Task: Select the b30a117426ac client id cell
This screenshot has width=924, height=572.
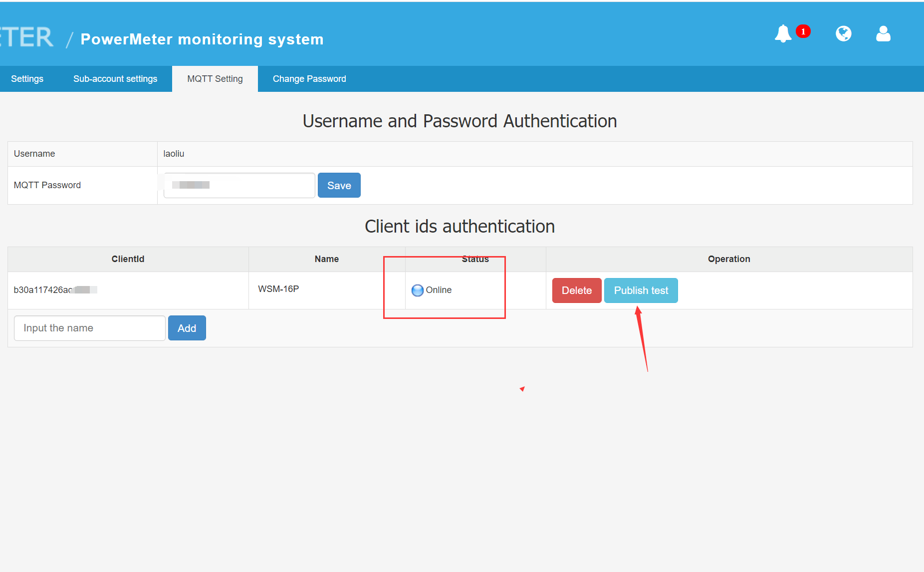Action: click(x=55, y=290)
